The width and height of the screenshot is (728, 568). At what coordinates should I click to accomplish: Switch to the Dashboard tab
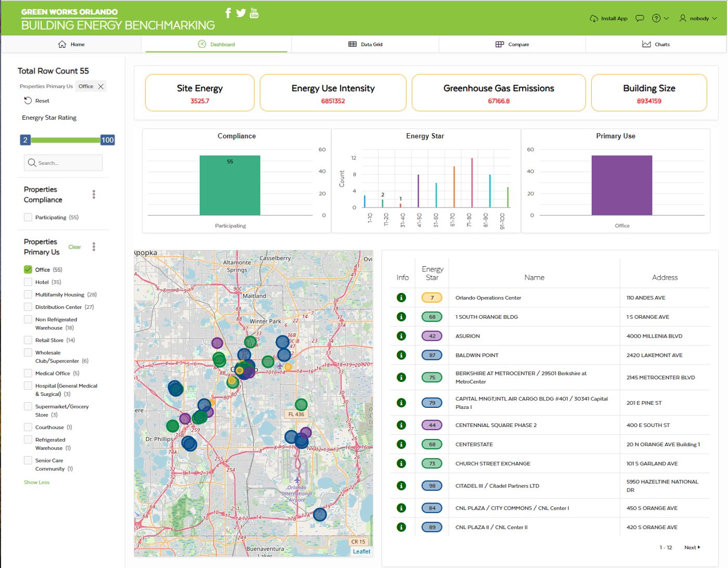coord(216,44)
